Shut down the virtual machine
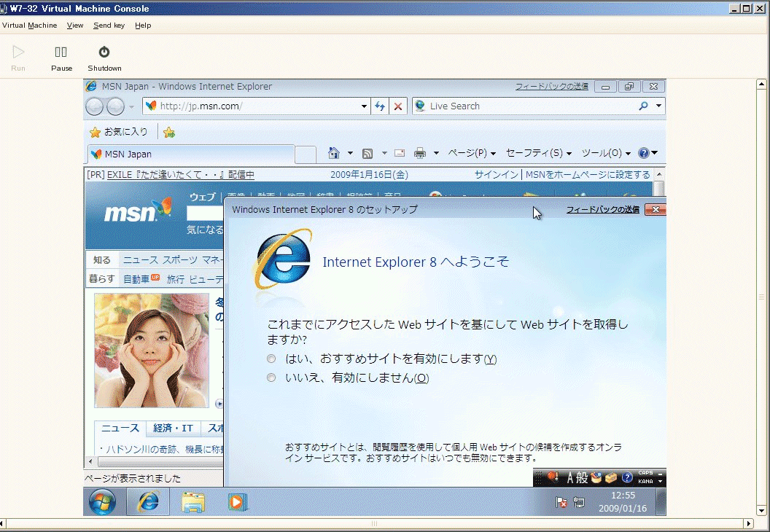This screenshot has height=532, width=770. click(x=104, y=58)
